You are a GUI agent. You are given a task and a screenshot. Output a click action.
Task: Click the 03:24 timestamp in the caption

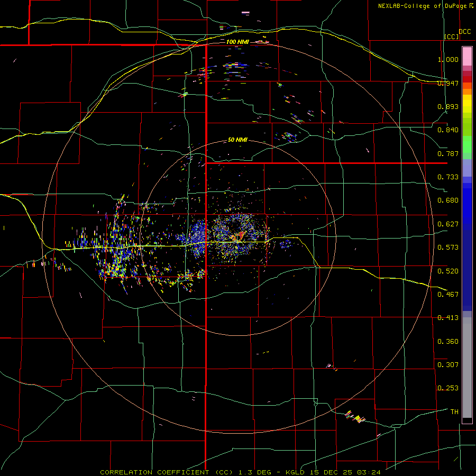click(369, 472)
